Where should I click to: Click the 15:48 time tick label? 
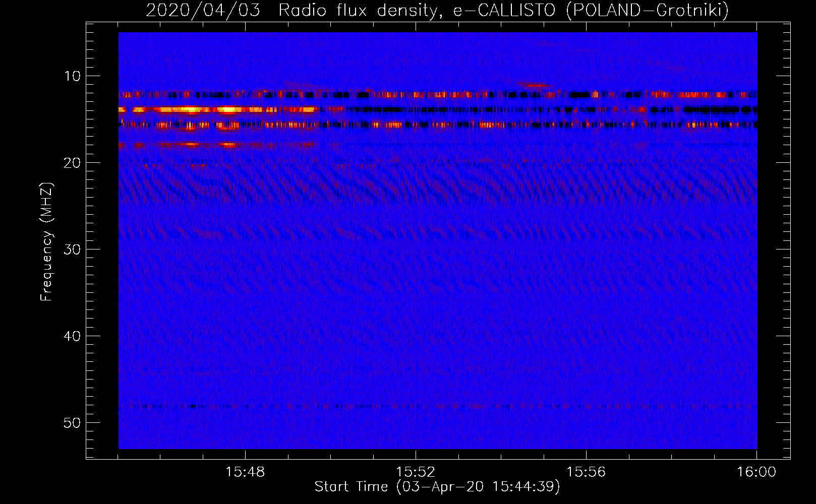coord(245,472)
